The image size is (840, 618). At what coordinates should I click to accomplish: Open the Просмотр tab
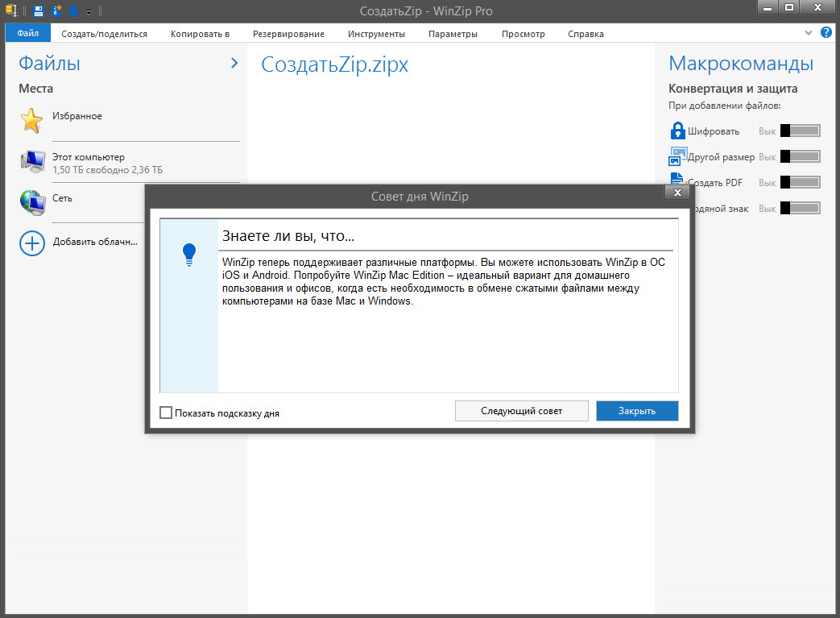pos(523,34)
